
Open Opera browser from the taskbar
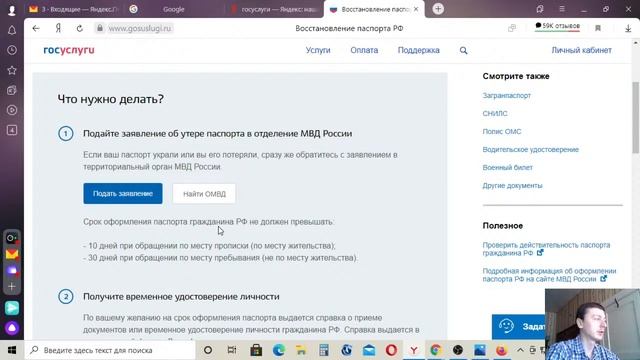point(391,350)
